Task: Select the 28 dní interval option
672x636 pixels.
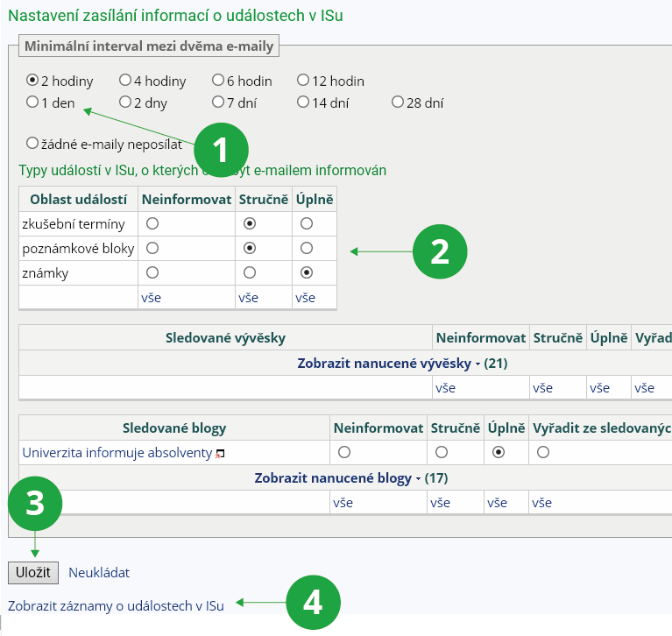Action: point(398,102)
